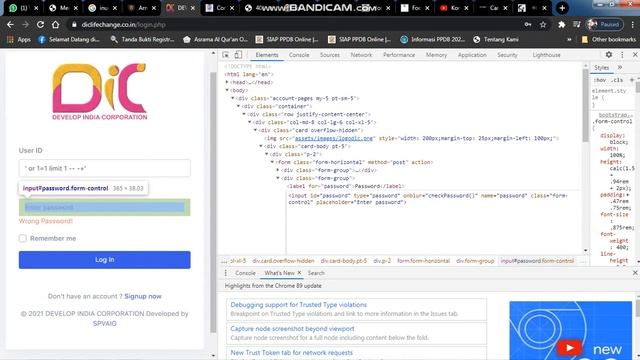Switch to the Performance tab

point(399,55)
